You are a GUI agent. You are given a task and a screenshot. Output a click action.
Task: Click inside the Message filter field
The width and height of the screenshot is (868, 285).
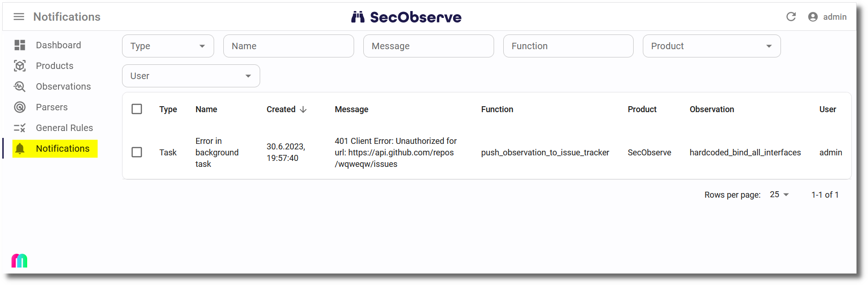tap(428, 46)
